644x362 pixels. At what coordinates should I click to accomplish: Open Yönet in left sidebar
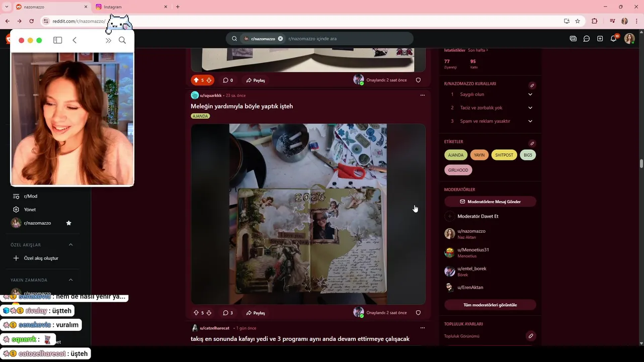pyautogui.click(x=30, y=210)
